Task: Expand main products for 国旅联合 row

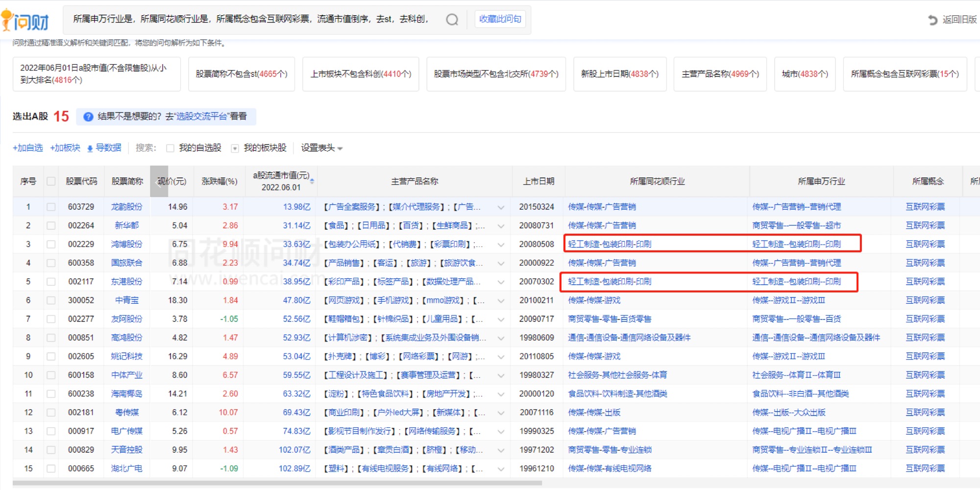Action: pos(501,263)
